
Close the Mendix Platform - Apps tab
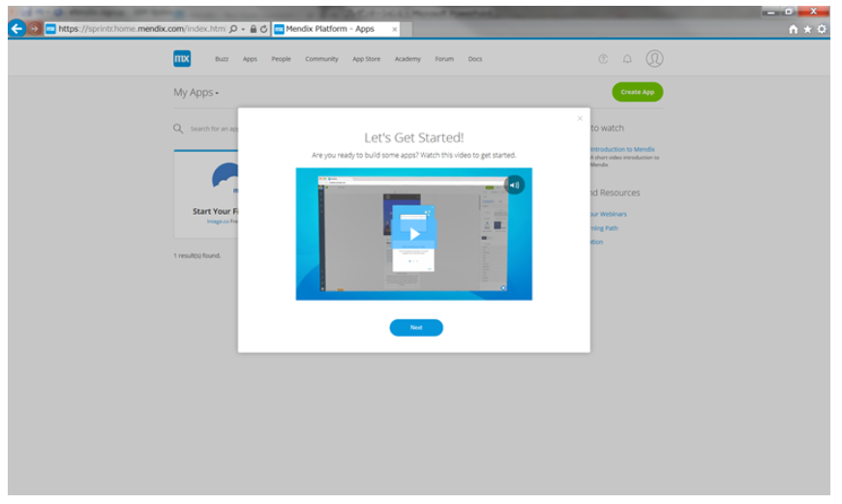(395, 29)
